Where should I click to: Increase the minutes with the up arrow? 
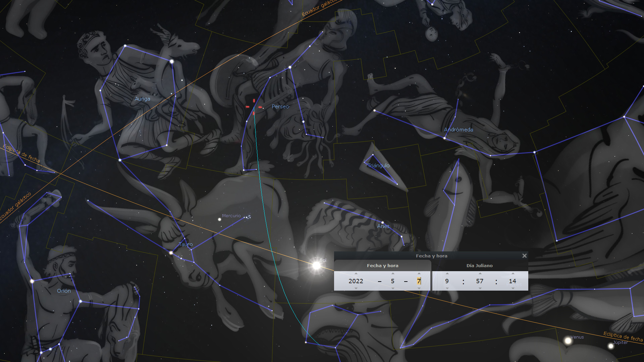[480, 274]
